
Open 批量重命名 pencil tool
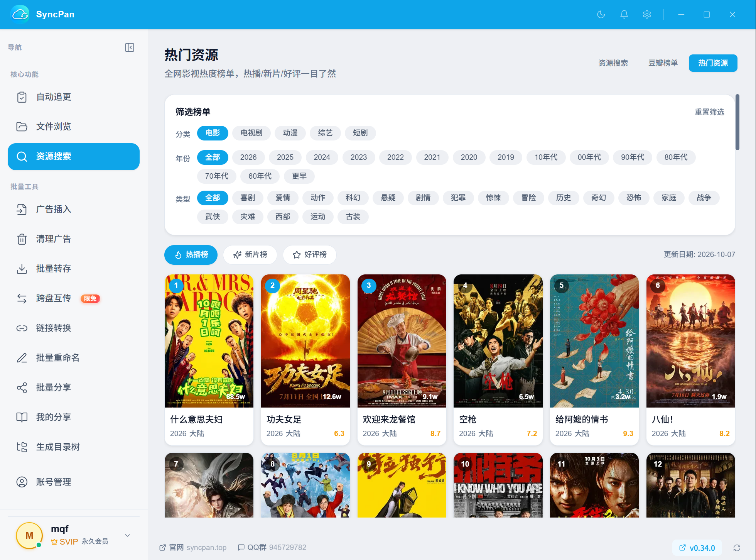coord(74,358)
